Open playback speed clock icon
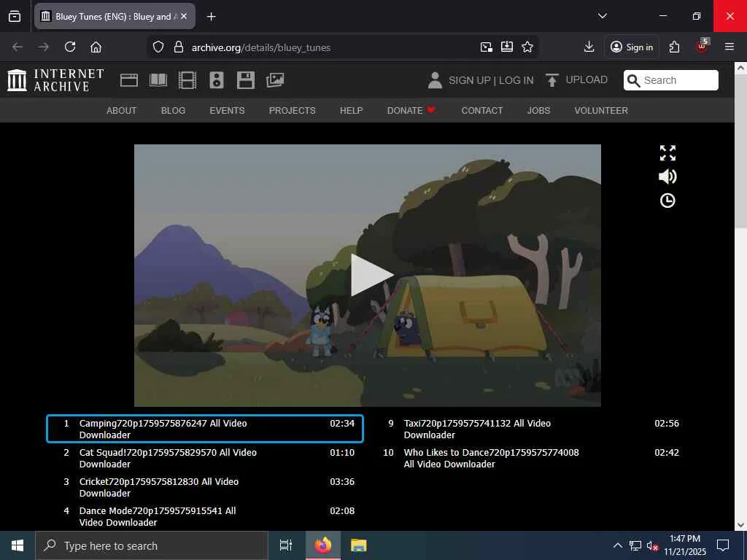747x560 pixels. [667, 201]
